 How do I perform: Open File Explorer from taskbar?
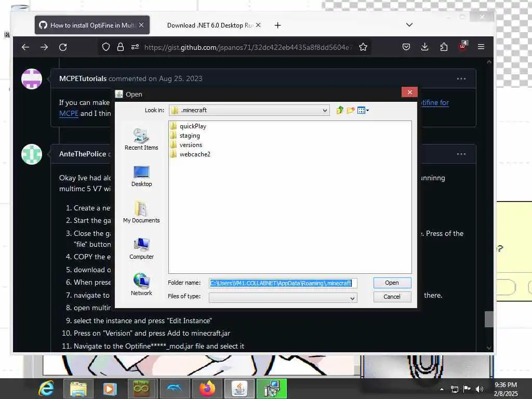[x=78, y=389]
